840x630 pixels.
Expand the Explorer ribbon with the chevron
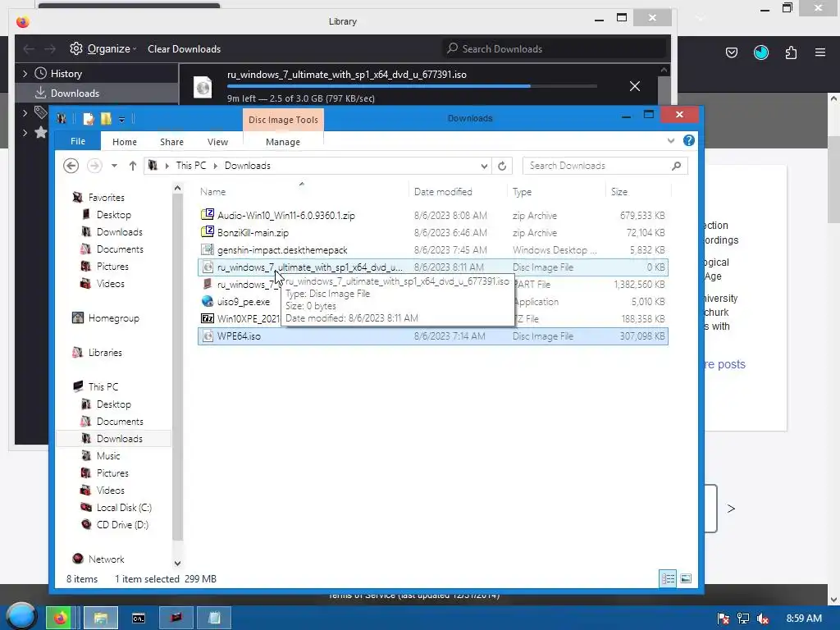[671, 141]
